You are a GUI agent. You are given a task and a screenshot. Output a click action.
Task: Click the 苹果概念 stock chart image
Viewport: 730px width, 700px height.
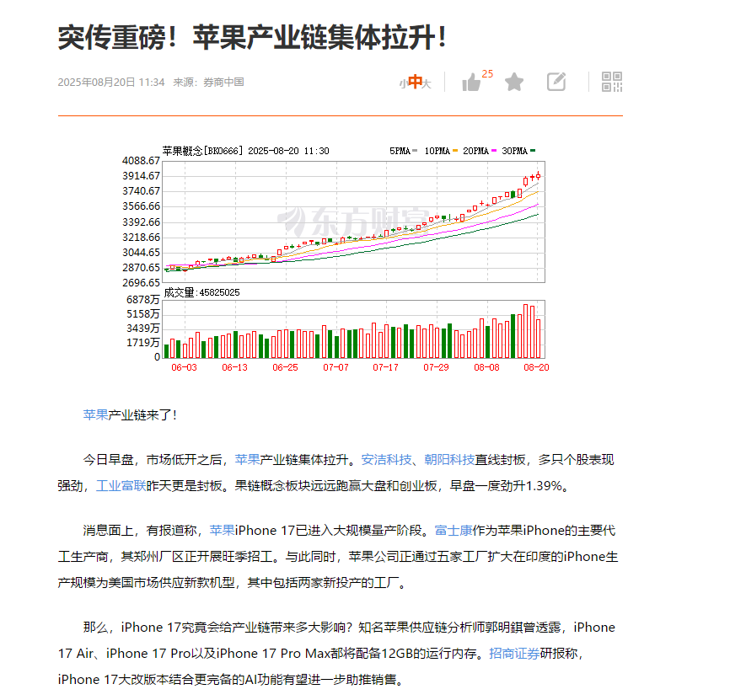[x=335, y=259]
